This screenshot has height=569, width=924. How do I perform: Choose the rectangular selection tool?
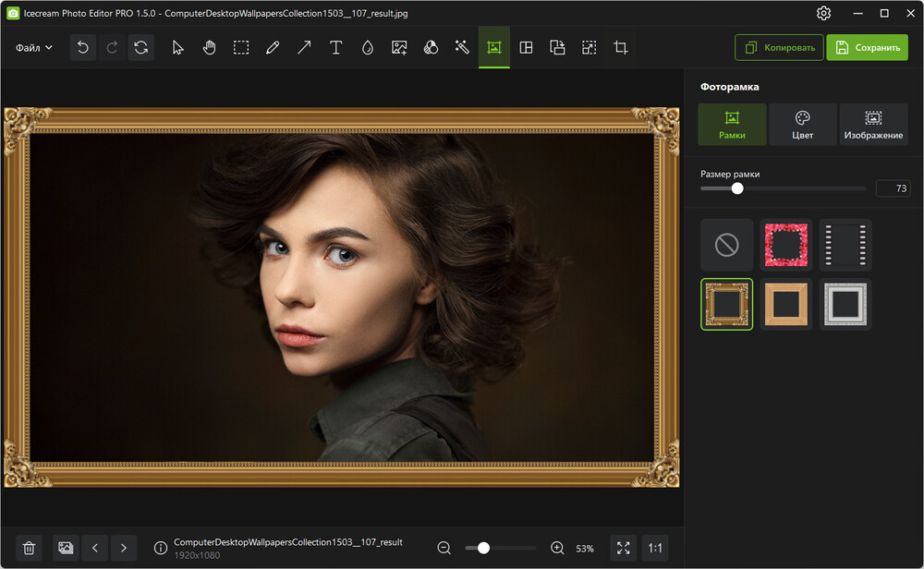241,47
